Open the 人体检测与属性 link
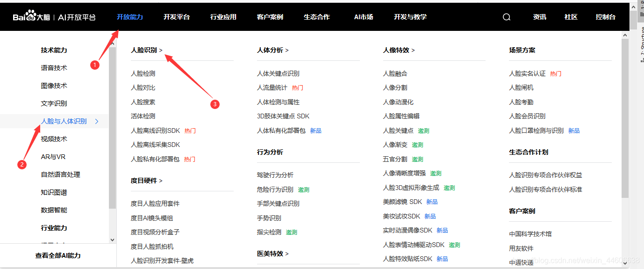 [278, 102]
